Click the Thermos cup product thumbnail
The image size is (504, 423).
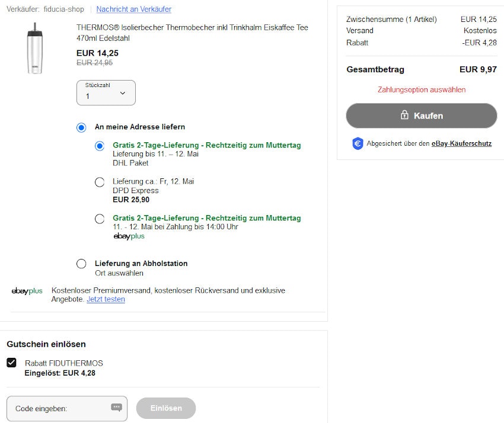pos(34,49)
